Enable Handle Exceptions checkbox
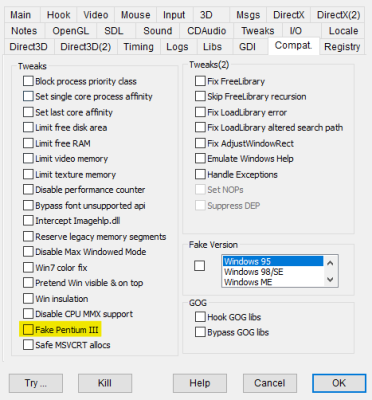The height and width of the screenshot is (400, 372). pos(200,174)
